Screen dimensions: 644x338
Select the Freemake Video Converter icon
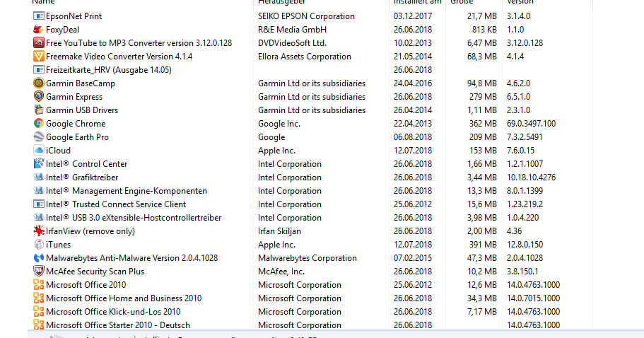tap(39, 57)
